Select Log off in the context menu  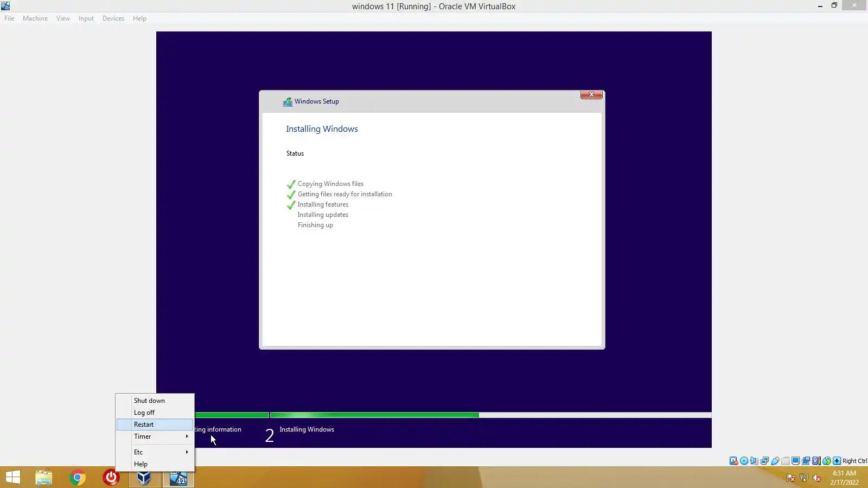click(x=155, y=413)
